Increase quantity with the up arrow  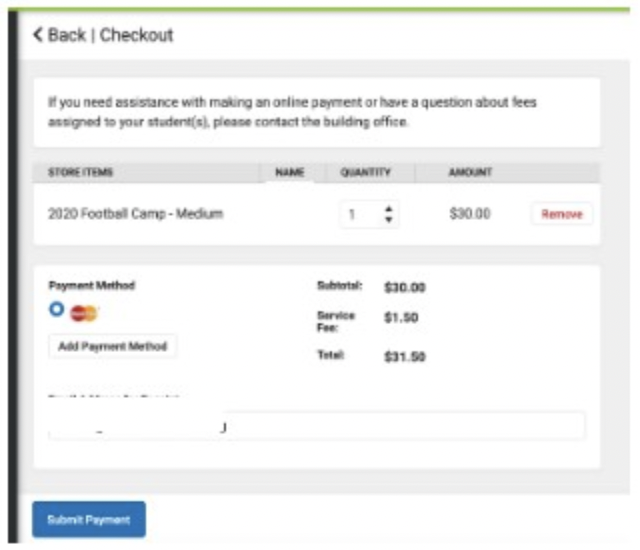389,208
